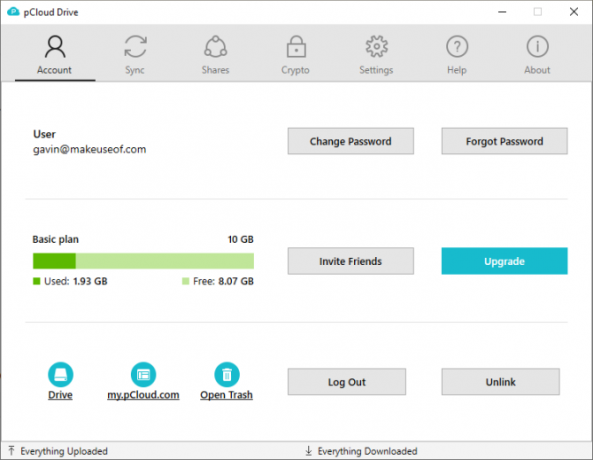Open the Crypto lock icon
Screen dimensions: 593x460
pyautogui.click(x=296, y=47)
